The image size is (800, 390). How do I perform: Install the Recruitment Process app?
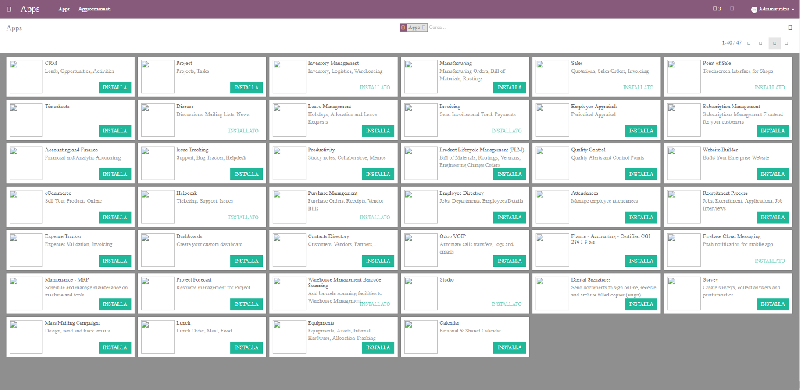(x=772, y=217)
